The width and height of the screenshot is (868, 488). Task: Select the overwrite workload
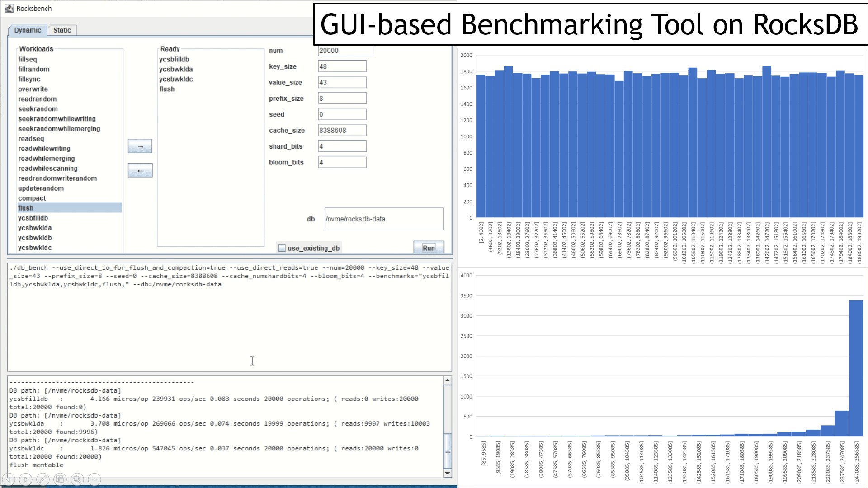tap(32, 89)
